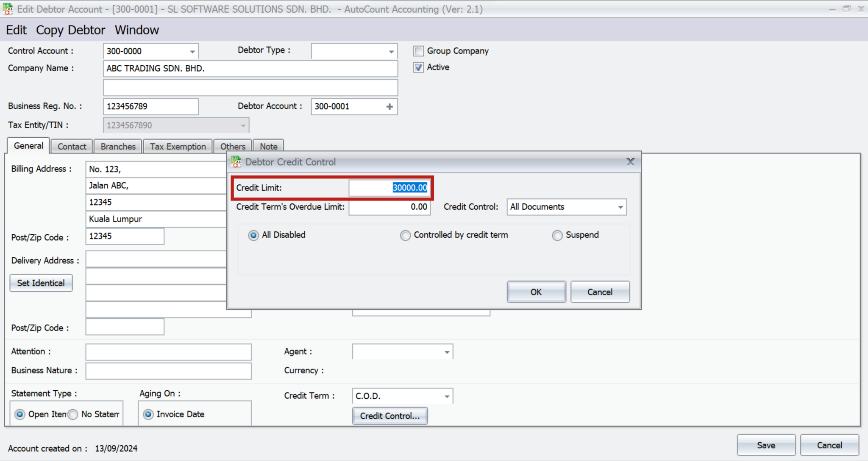Open the Credit Term C.O.D. dropdown
Image resolution: width=868 pixels, height=461 pixels.
[x=447, y=397]
